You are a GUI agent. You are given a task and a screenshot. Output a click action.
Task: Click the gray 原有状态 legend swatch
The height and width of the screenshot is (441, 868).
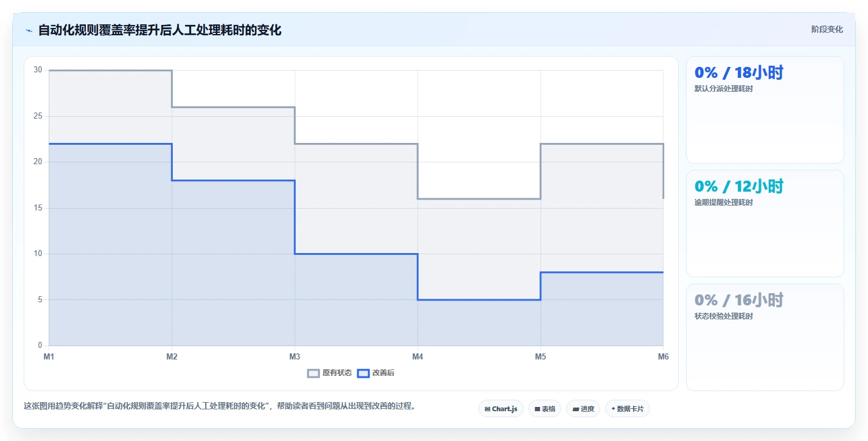pyautogui.click(x=313, y=373)
